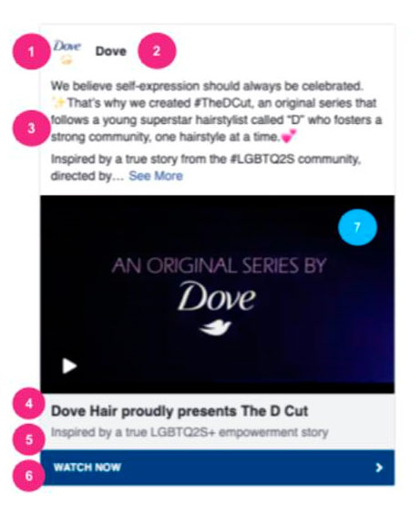Click the chevron arrow on WATCH NOW bar

pos(379,468)
